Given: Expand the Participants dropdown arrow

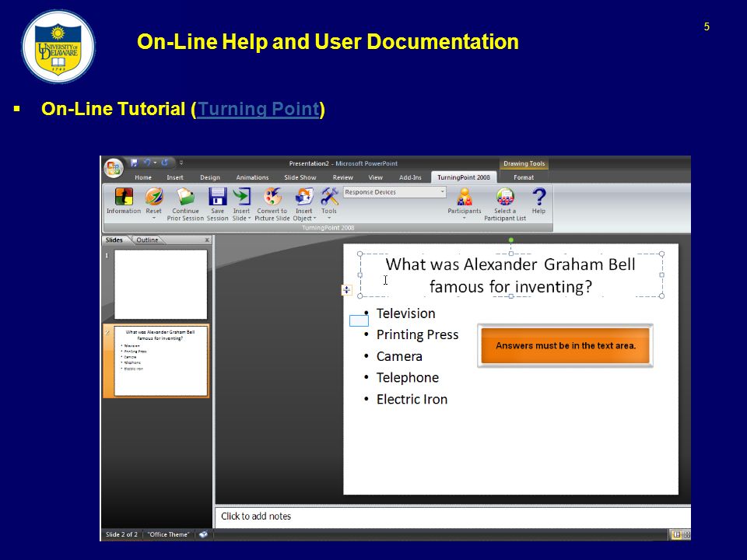Looking at the screenshot, I should tap(465, 218).
